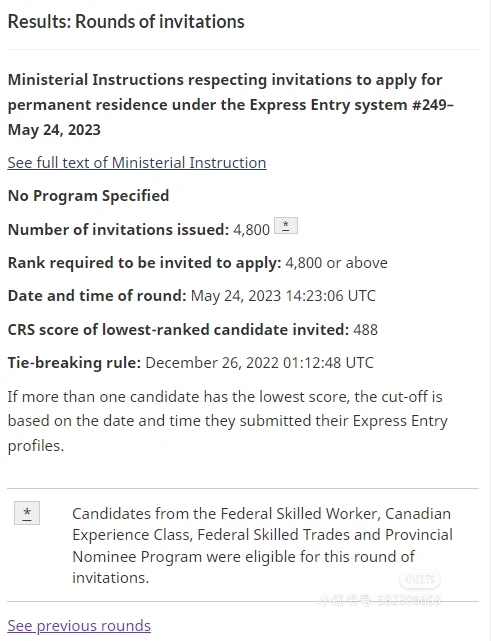491x641 pixels.
Task: Click the Rank required to be invited label
Action: (x=145, y=263)
